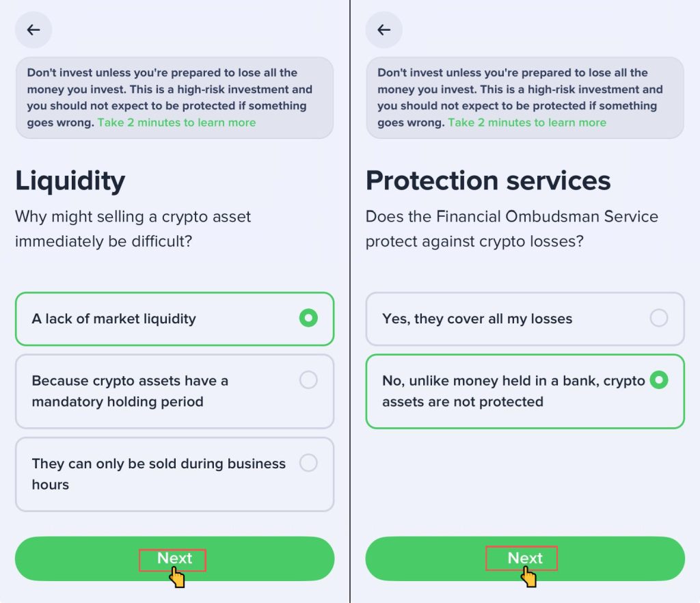Screen dimensions: 700x603
Task: Open learn more link on Protection services screen
Action: point(527,123)
